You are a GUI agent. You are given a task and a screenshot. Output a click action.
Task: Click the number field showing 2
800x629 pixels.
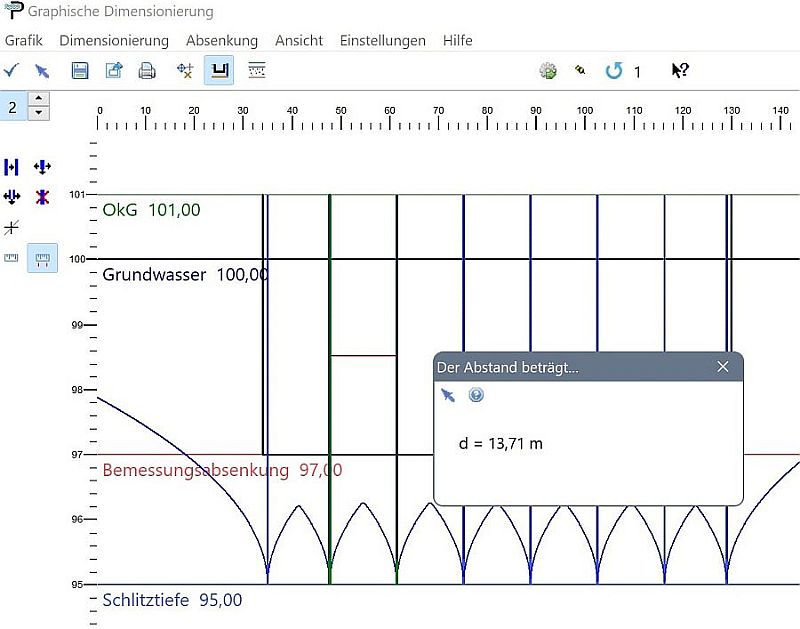tap(12, 105)
